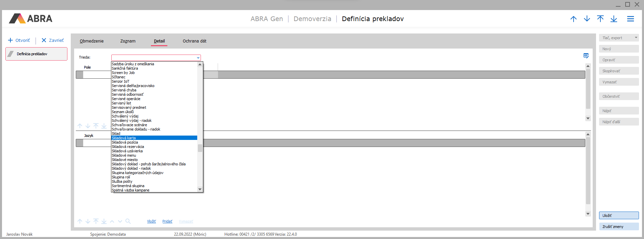Image resolution: width=644 pixels, height=239 pixels.
Task: Expand the Trieda combo box arrow
Action: pos(198,58)
